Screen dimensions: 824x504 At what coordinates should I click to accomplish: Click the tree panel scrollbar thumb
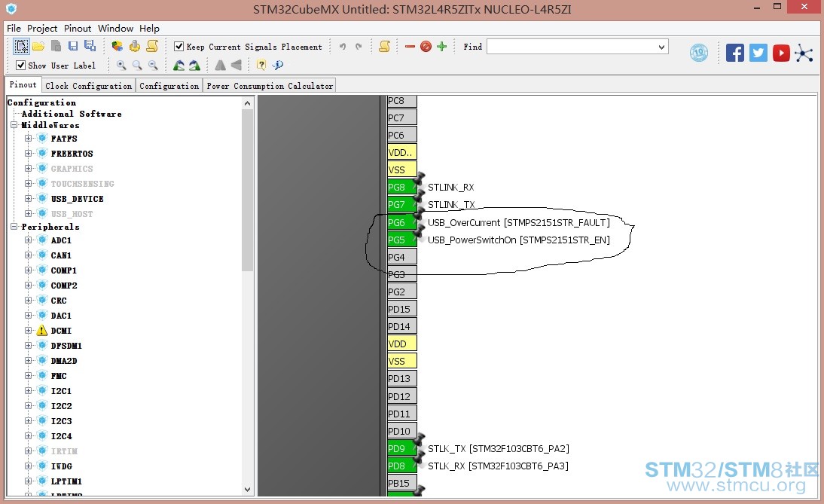click(x=248, y=191)
